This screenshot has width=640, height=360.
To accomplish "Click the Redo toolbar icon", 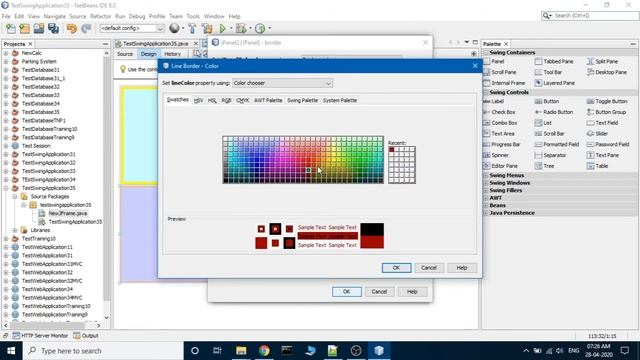I will [86, 28].
